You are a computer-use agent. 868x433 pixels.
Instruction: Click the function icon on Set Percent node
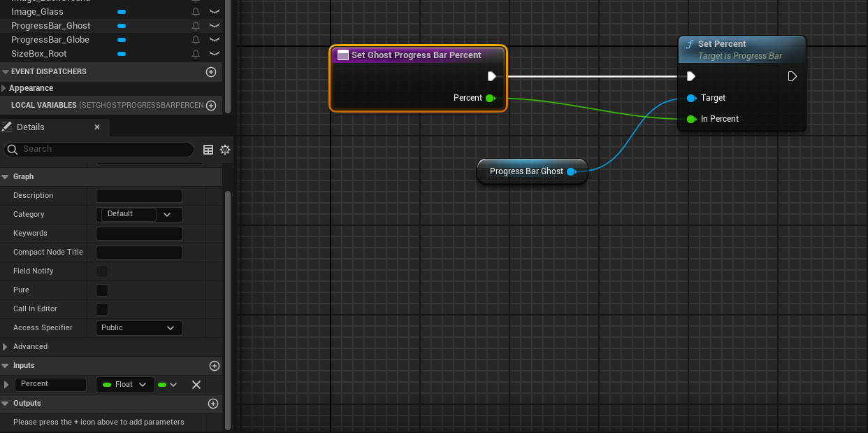click(x=689, y=44)
